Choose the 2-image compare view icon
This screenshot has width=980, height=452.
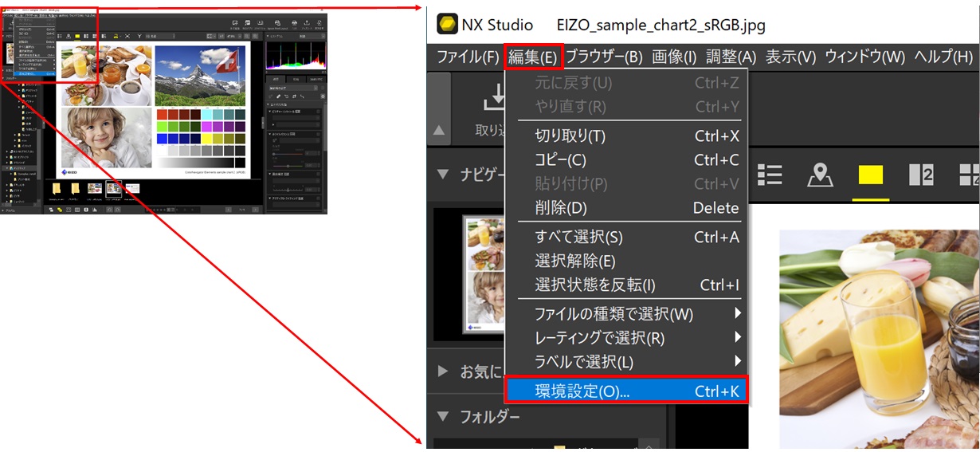pyautogui.click(x=921, y=175)
